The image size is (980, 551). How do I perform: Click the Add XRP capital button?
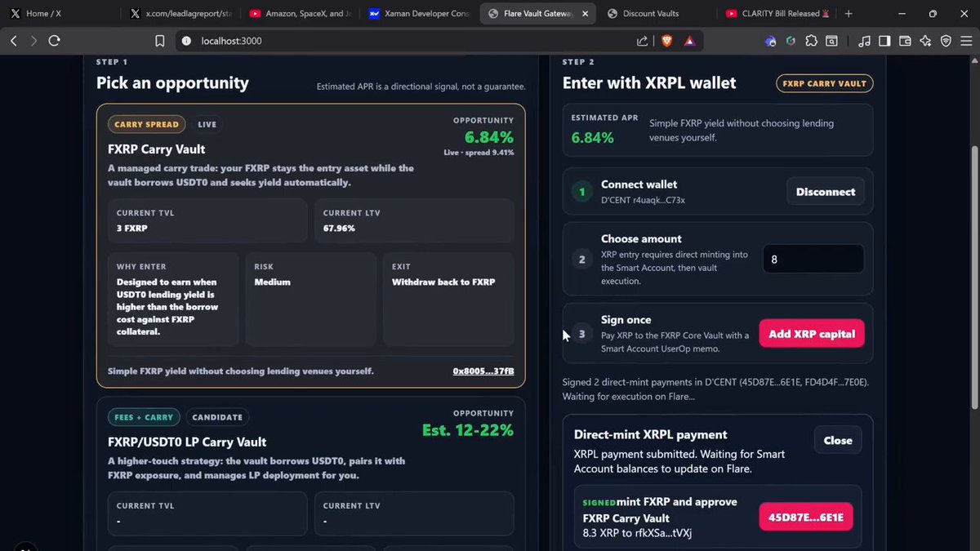[x=812, y=334]
